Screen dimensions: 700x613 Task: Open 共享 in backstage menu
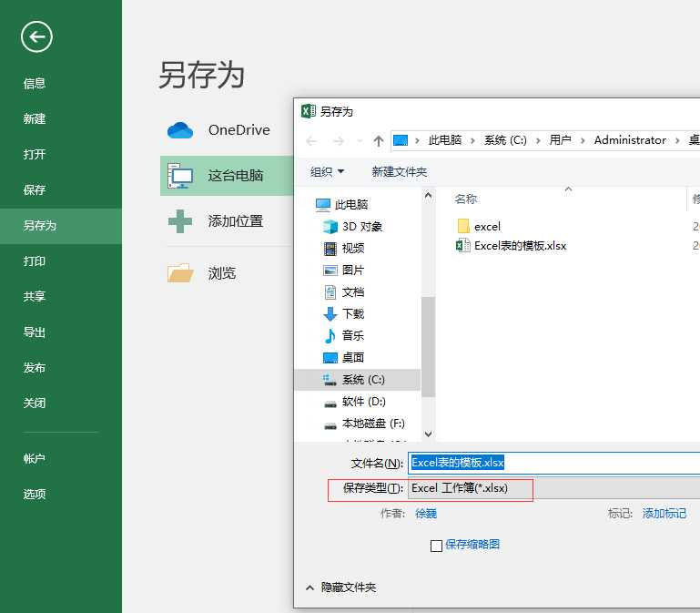pos(35,296)
